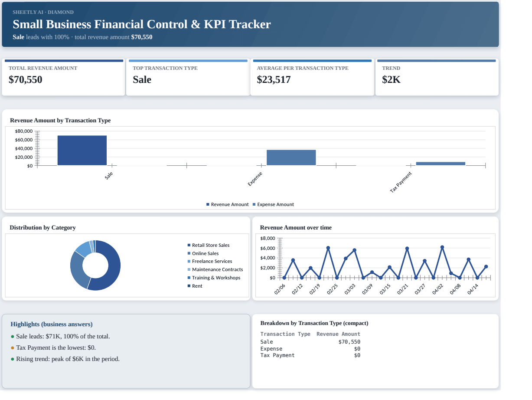This screenshot has width=532, height=400.
Task: Click the SHEETLY AI · DIAMOND label
Action: [x=43, y=12]
